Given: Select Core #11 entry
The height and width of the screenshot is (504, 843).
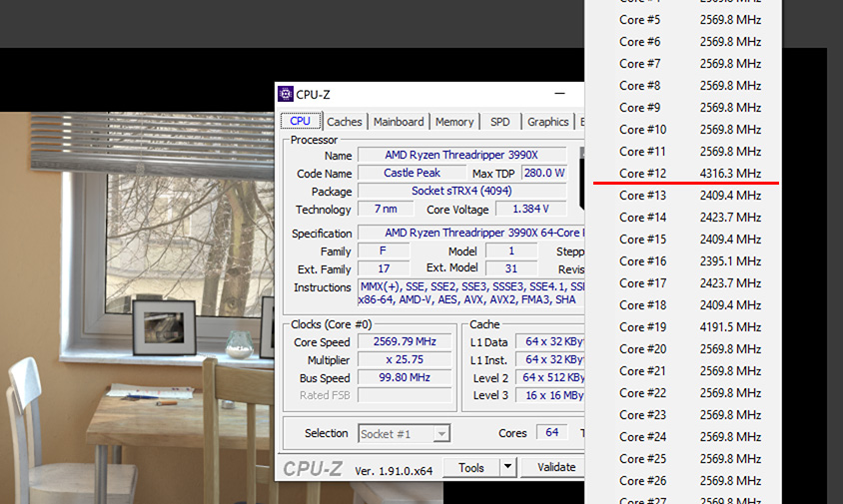Looking at the screenshot, I should [x=683, y=152].
